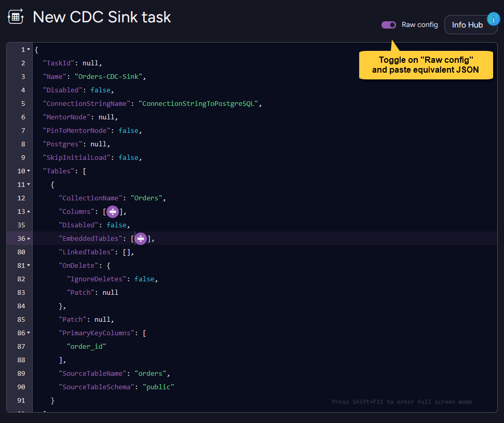Unfold EmbeddedTables using line 36 gutter arrow
This screenshot has height=423, width=504.
click(29, 239)
